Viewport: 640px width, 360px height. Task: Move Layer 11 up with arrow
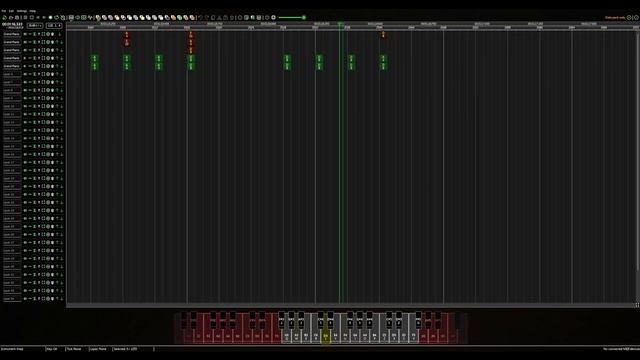pyautogui.click(x=57, y=114)
